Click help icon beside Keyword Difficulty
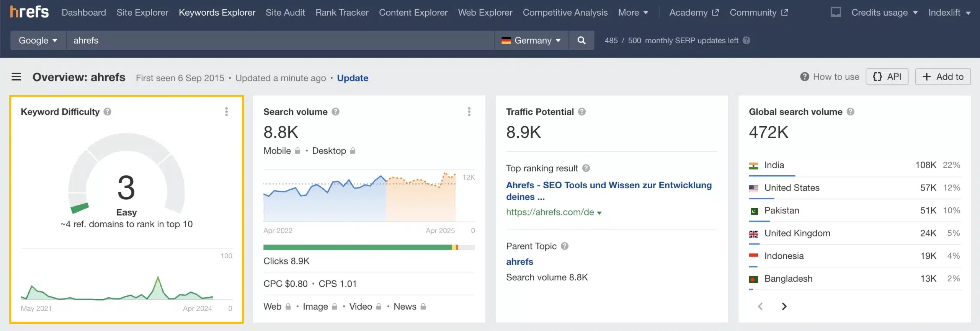This screenshot has height=331, width=980. point(108,112)
